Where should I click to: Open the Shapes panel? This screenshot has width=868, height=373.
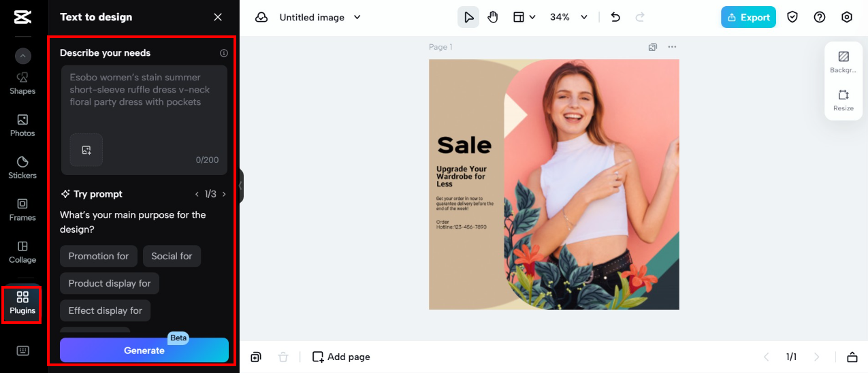[x=22, y=83]
